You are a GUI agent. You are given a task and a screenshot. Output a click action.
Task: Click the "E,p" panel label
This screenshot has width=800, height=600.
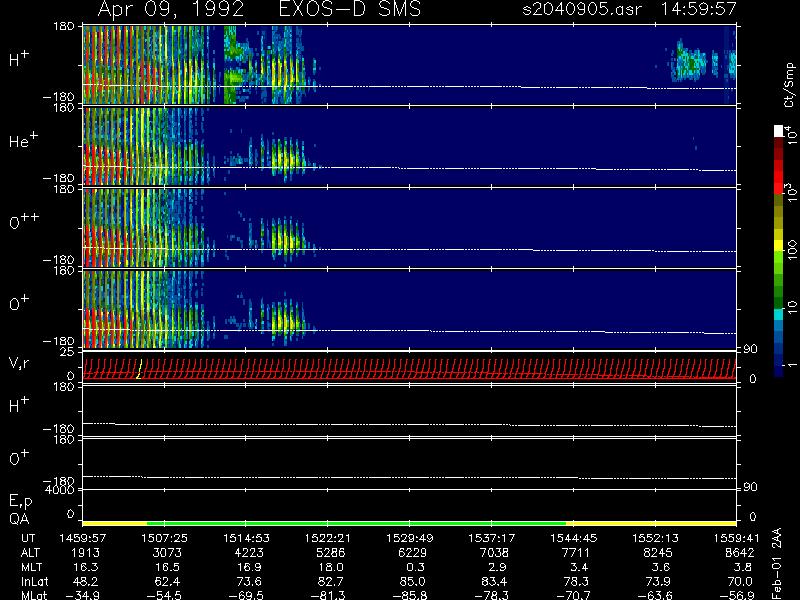tap(20, 502)
